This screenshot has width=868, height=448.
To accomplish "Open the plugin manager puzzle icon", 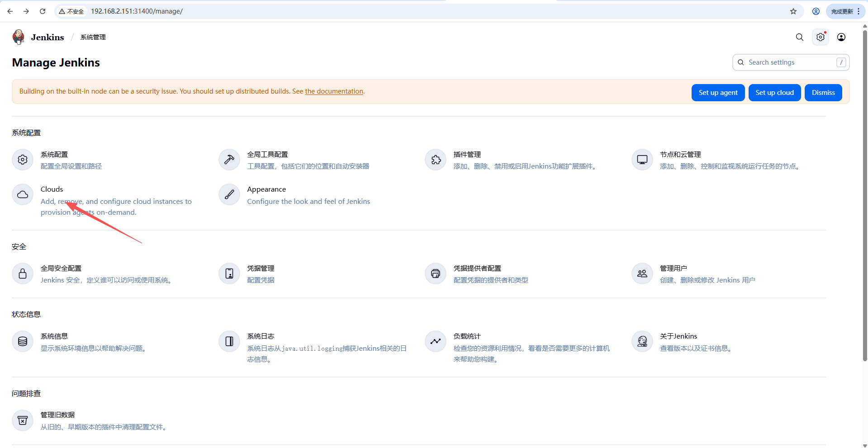I will pyautogui.click(x=436, y=160).
